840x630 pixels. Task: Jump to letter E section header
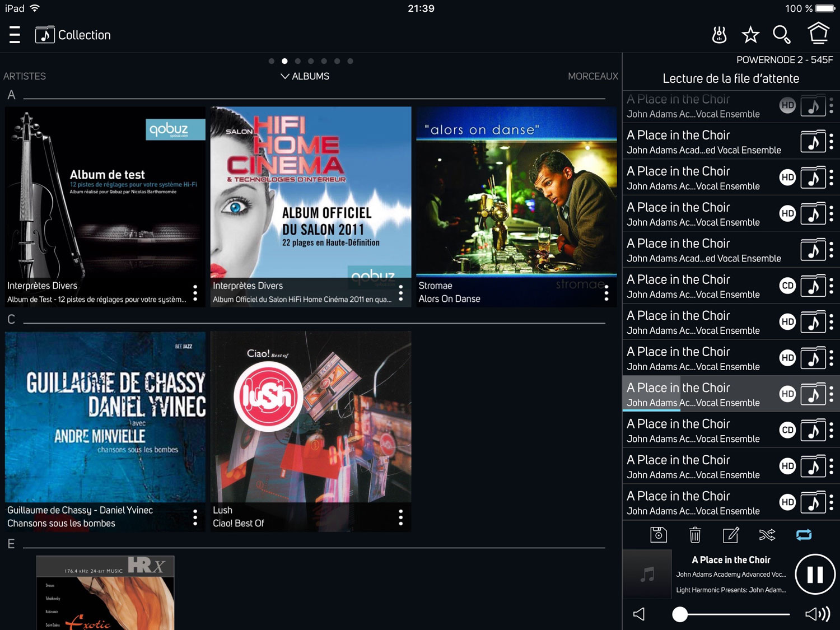(11, 544)
